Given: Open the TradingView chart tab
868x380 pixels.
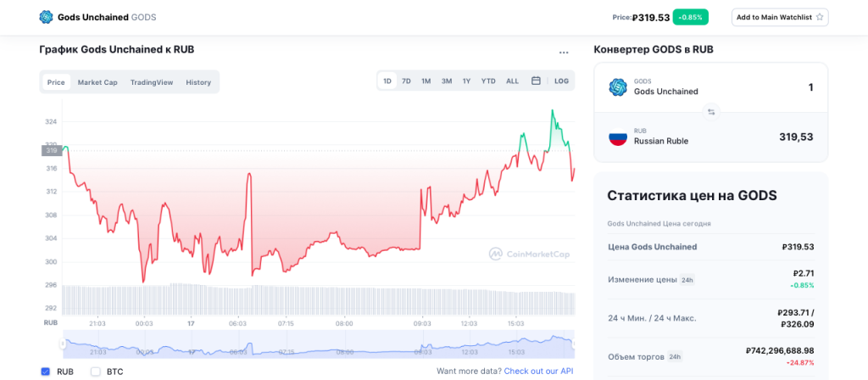Looking at the screenshot, I should [x=152, y=82].
